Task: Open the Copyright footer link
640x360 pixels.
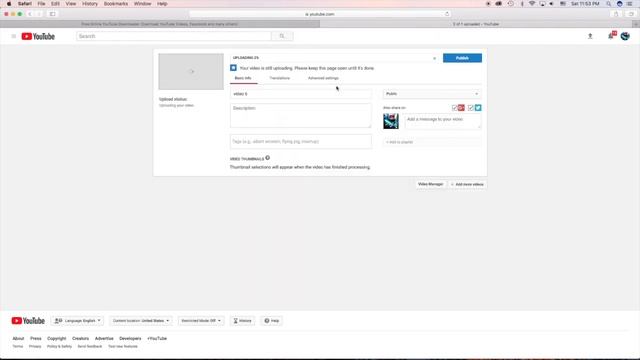Action: pyautogui.click(x=56, y=338)
